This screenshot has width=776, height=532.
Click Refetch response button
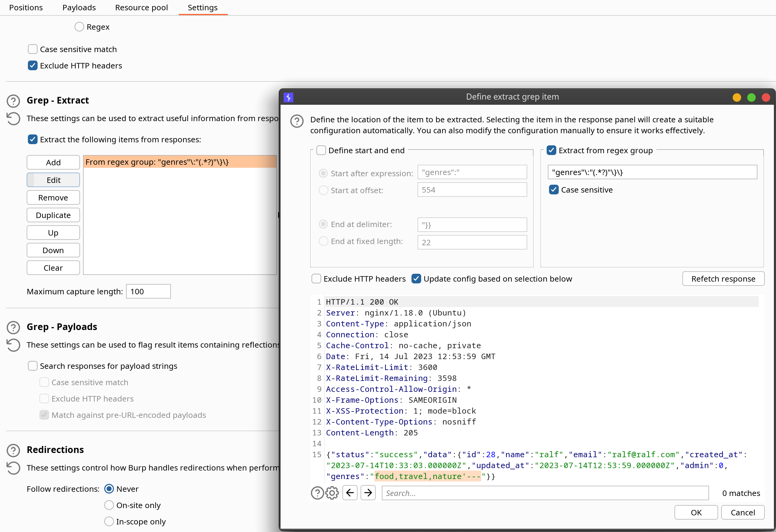tap(723, 279)
